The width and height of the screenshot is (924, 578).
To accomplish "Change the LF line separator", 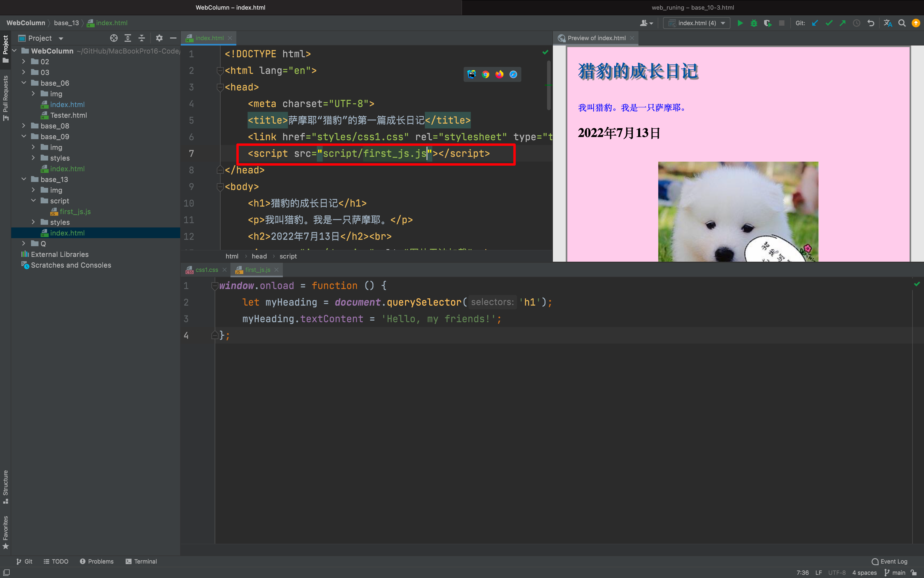I will click(x=819, y=573).
